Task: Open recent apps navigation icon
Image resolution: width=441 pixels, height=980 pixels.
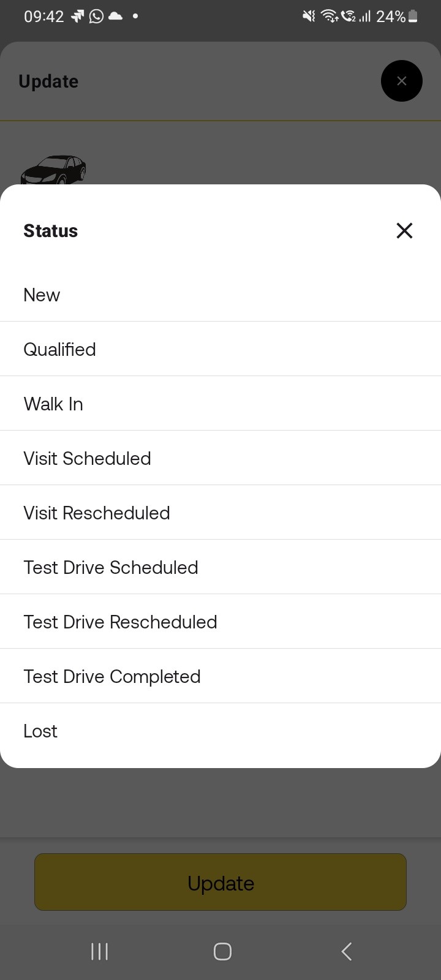Action: pyautogui.click(x=99, y=951)
